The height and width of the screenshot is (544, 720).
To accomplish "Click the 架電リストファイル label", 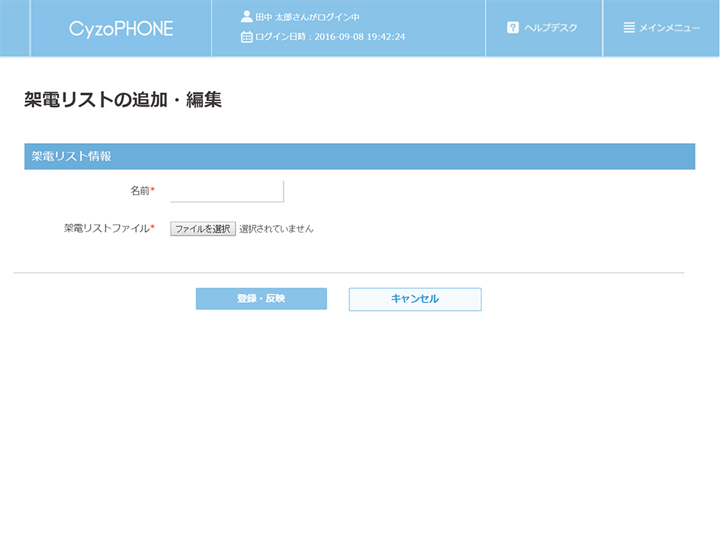I will tap(107, 228).
